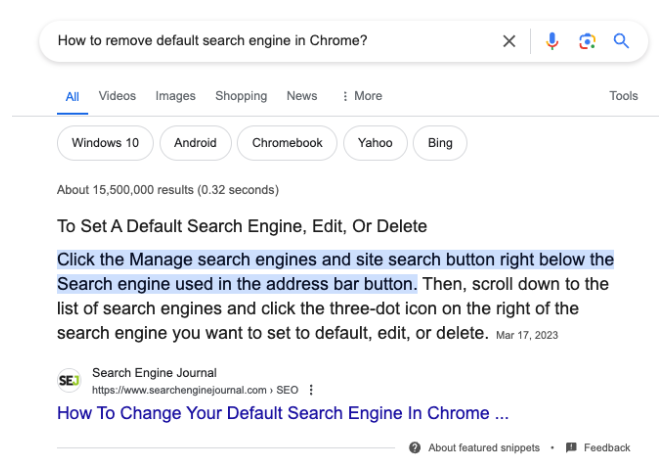Click the Feedback flag icon
Image resolution: width=665 pixels, height=461 pixels.
point(571,447)
